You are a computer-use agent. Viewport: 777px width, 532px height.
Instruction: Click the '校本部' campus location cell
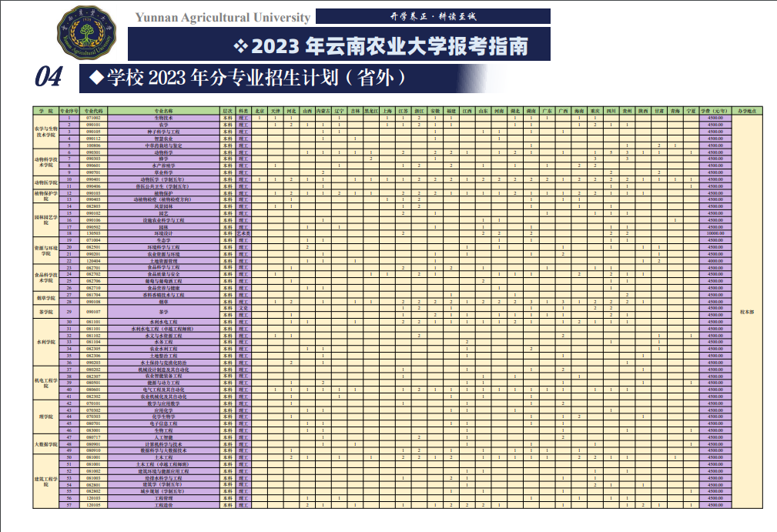coord(747,312)
